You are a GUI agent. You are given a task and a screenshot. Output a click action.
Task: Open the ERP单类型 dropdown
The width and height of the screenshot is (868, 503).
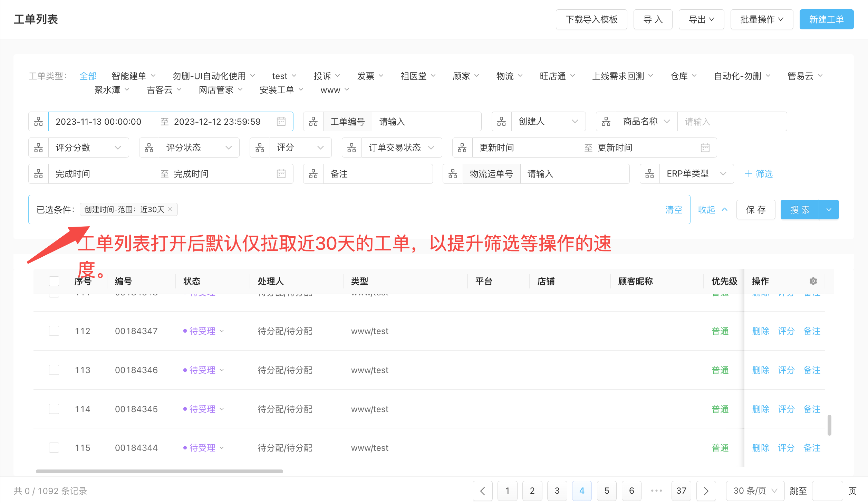(697, 174)
